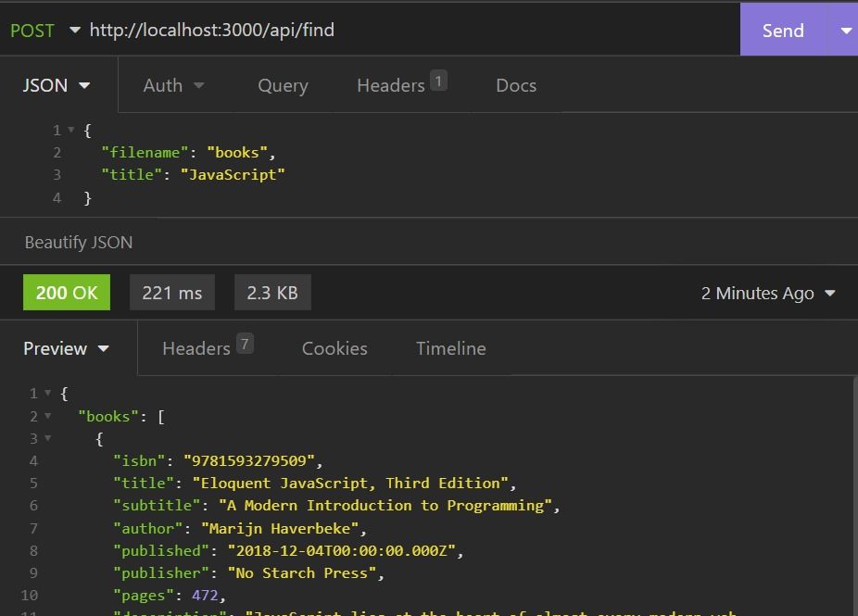
Task: Open the Cookies tab
Action: tap(334, 348)
